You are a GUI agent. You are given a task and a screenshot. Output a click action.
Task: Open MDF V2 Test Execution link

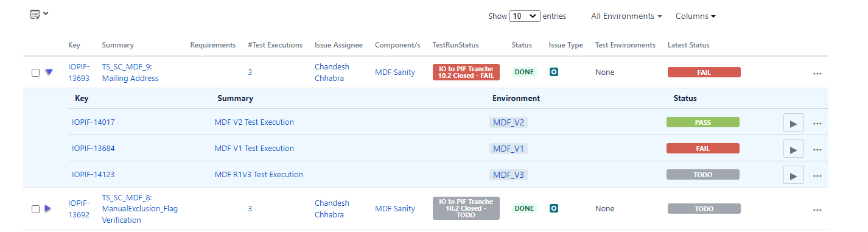254,122
